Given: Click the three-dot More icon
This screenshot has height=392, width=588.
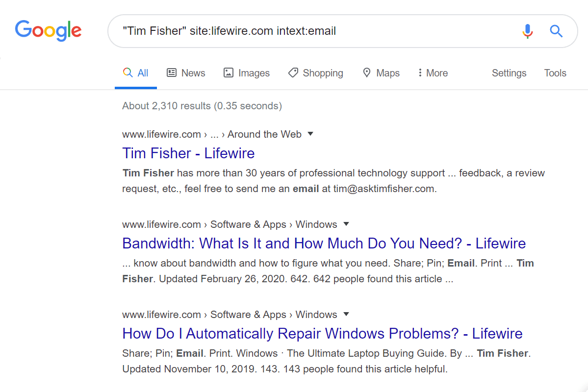Looking at the screenshot, I should [x=420, y=73].
